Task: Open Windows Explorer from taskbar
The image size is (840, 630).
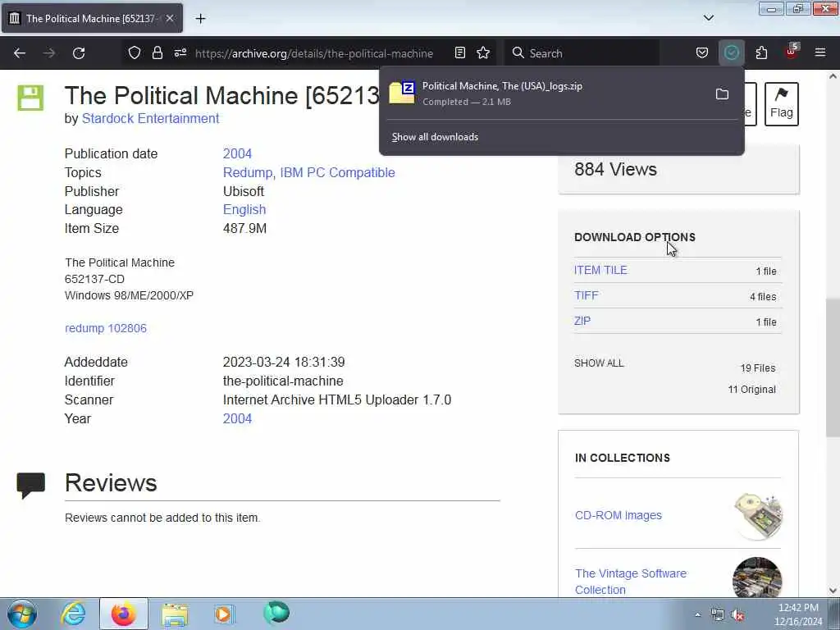Action: point(175,614)
